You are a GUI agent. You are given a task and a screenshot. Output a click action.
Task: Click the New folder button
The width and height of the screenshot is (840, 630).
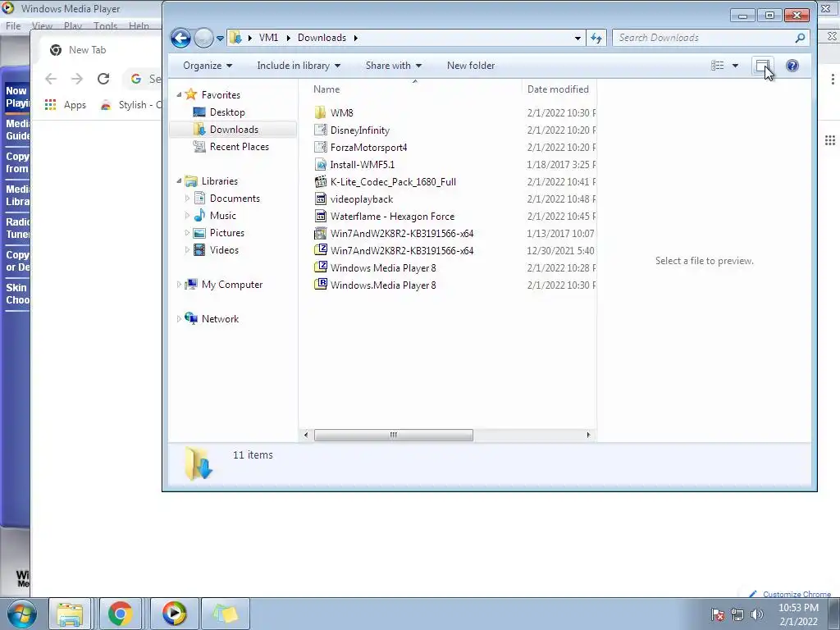pos(470,66)
